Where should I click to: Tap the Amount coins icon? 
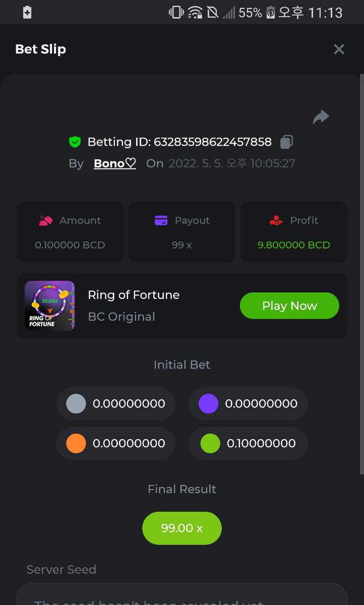coord(46,220)
